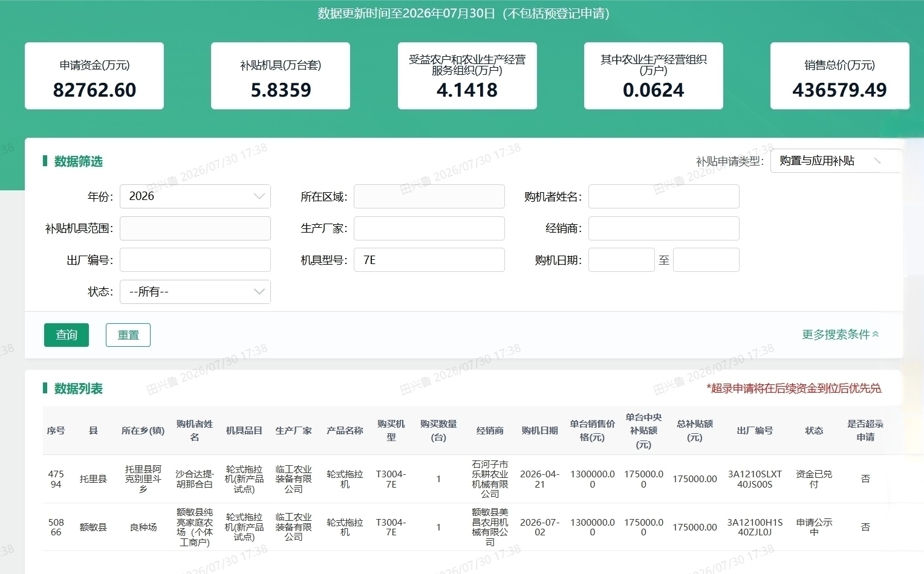
Task: Click the 购机日期 start date field
Action: click(x=622, y=260)
